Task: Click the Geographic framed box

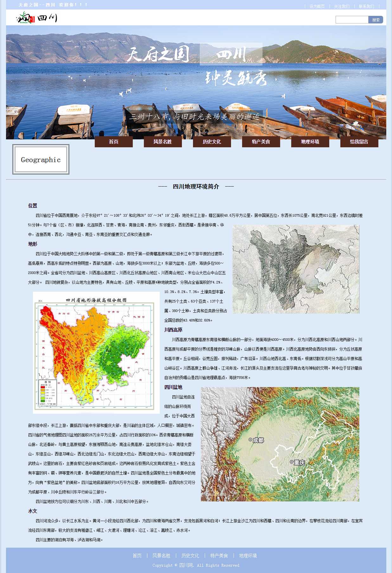Action: [x=41, y=160]
